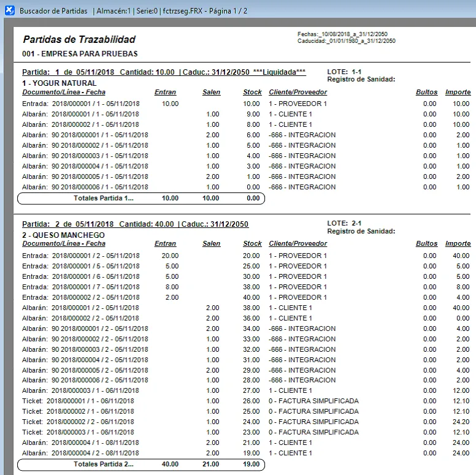
Task: Click the LOTE: 1-1 label
Action: (344, 72)
